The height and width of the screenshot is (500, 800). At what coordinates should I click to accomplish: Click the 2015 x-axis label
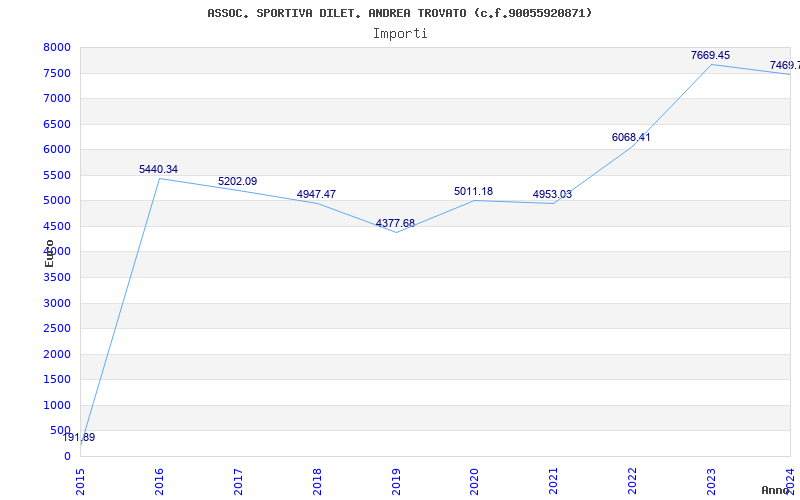click(80, 482)
